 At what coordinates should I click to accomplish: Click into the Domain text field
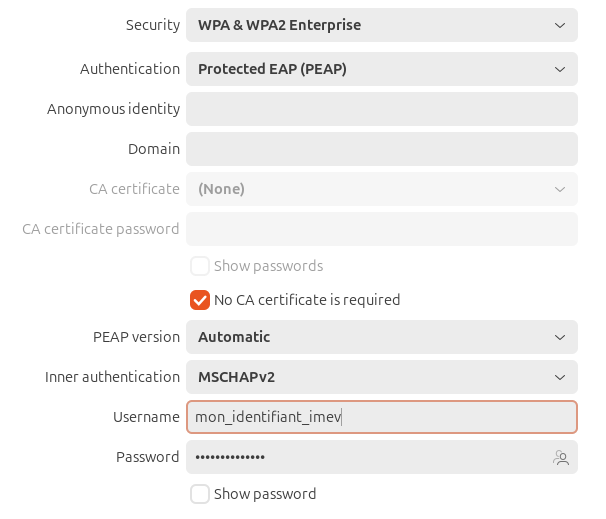click(x=382, y=149)
